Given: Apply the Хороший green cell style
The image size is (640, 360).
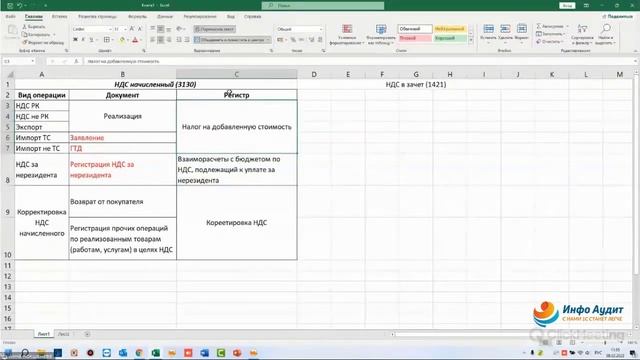Looking at the screenshot, I should [x=450, y=38].
